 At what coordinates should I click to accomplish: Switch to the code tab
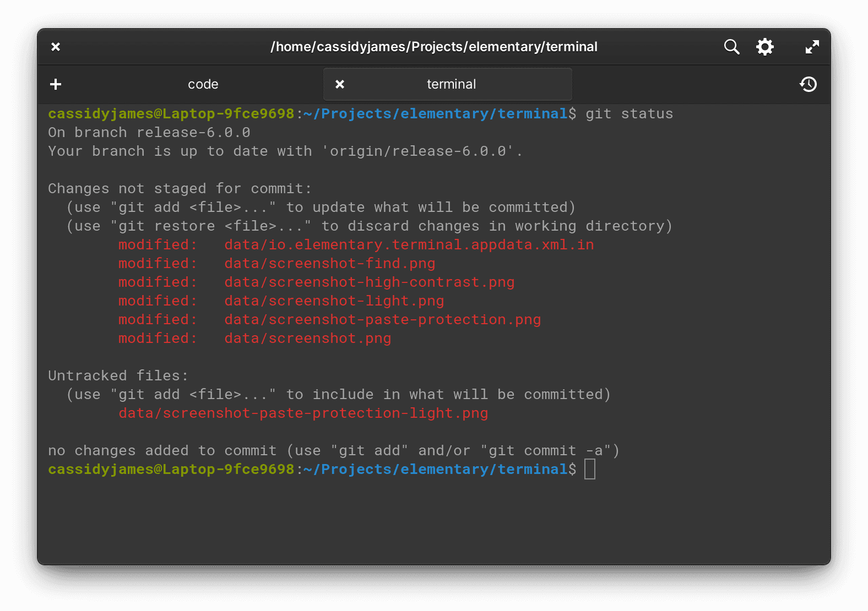click(x=203, y=84)
